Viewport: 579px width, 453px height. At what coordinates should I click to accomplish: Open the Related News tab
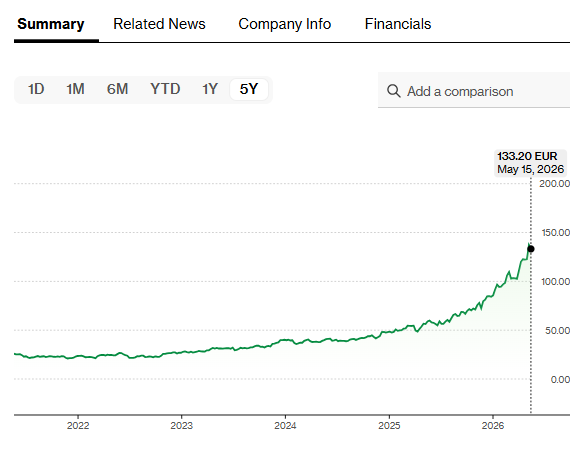pyautogui.click(x=159, y=24)
